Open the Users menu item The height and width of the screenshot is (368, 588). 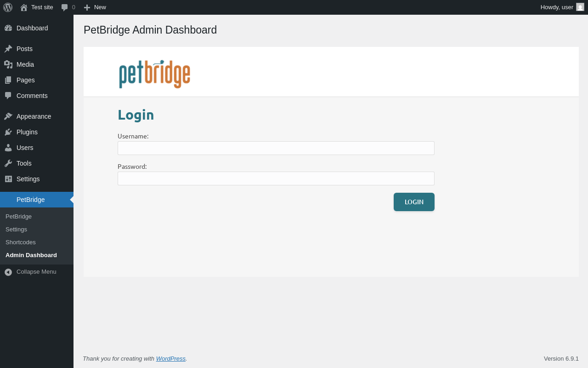click(25, 148)
